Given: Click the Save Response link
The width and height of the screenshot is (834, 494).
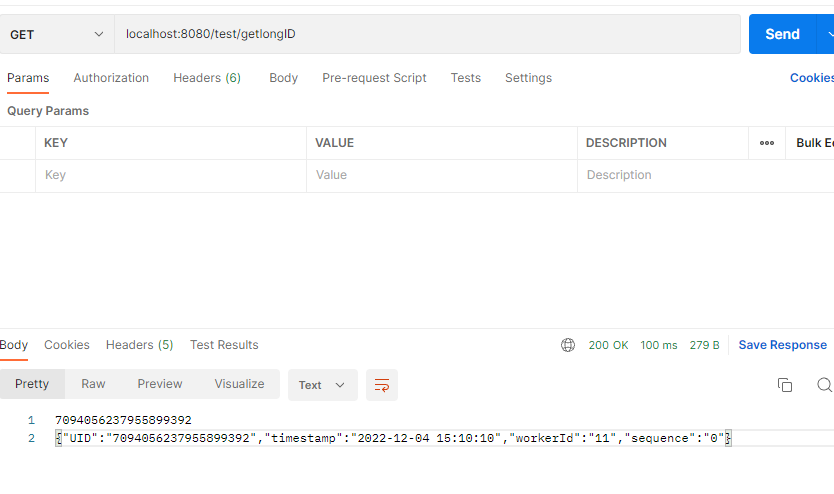Looking at the screenshot, I should pos(782,345).
